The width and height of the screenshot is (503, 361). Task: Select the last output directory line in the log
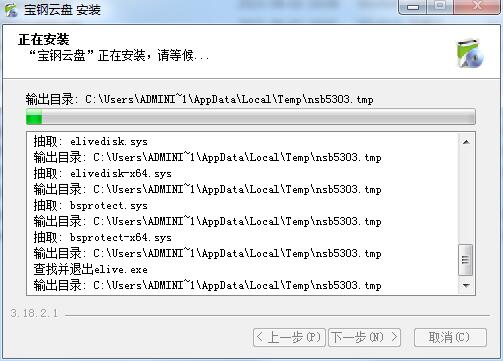coord(207,286)
